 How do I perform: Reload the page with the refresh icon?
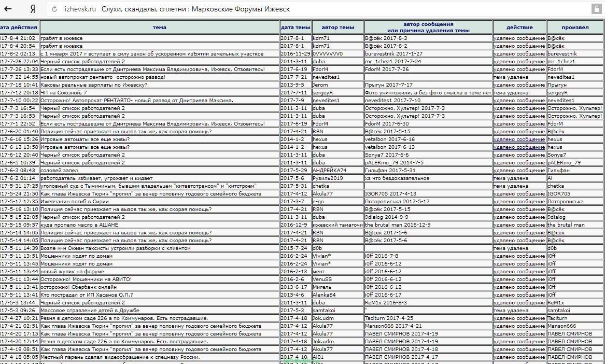point(54,9)
